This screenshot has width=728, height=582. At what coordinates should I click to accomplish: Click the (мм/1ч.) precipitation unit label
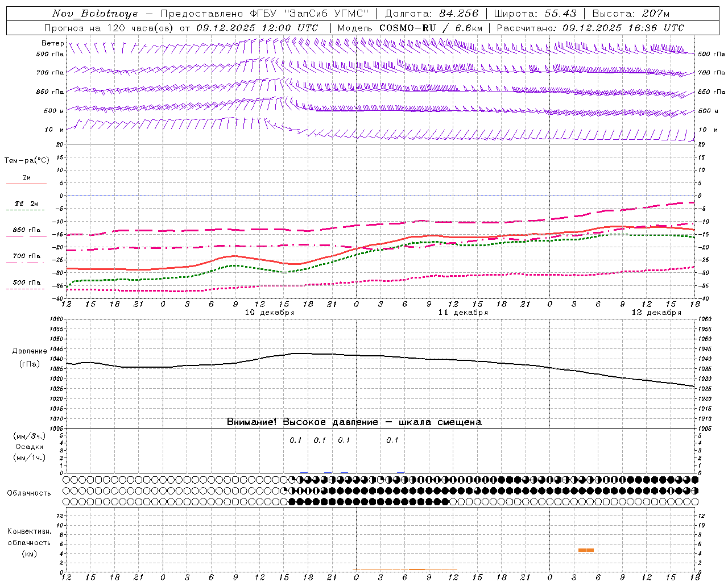[x=30, y=458]
